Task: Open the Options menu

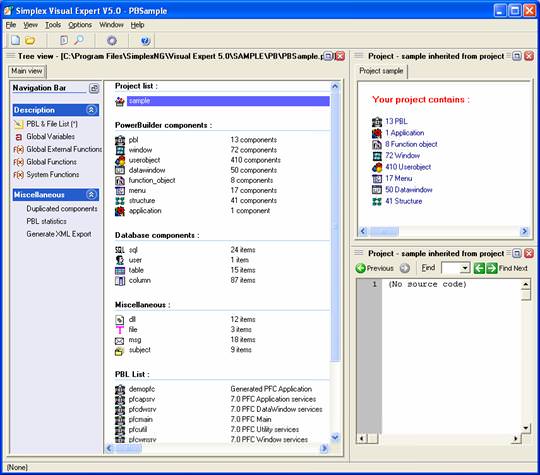Action: 80,25
